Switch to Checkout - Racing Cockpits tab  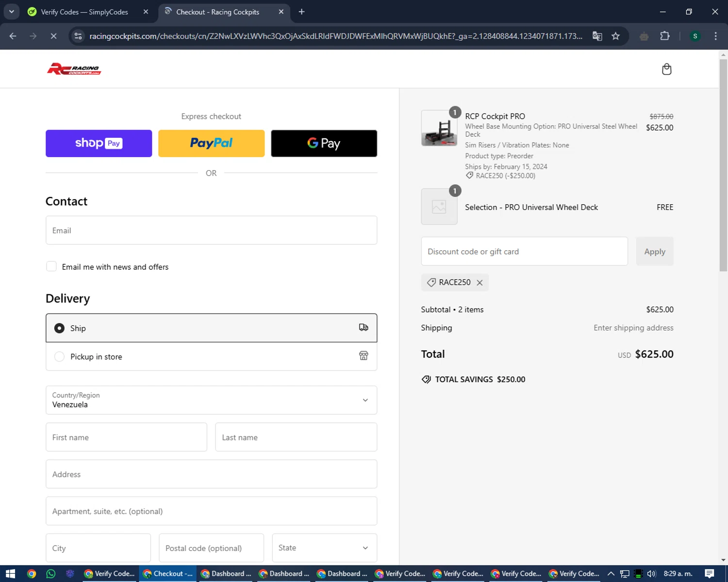tap(223, 12)
